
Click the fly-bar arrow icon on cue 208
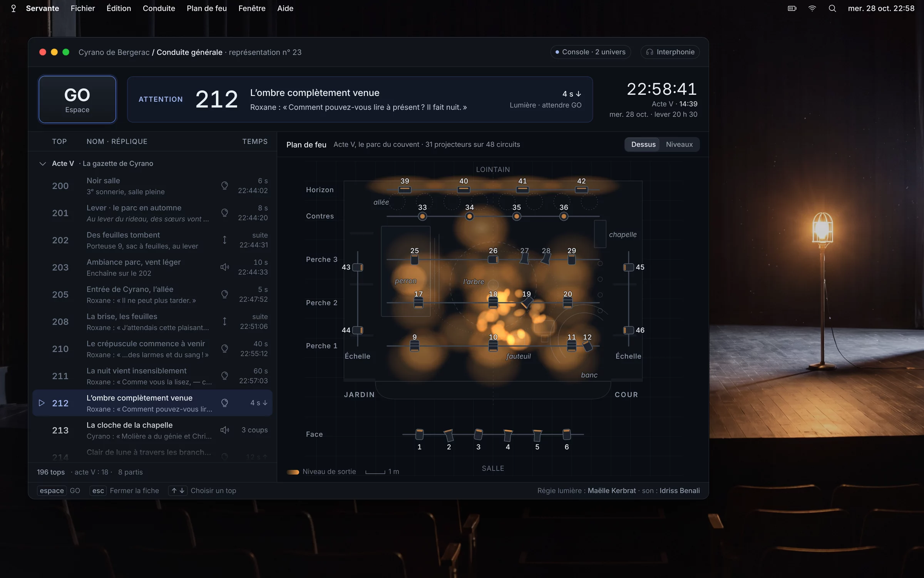[224, 321]
